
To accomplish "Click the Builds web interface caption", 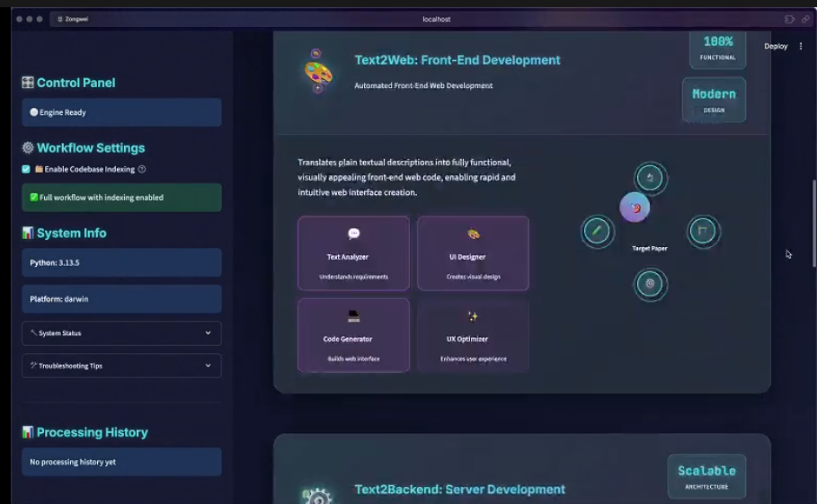I will coord(354,358).
